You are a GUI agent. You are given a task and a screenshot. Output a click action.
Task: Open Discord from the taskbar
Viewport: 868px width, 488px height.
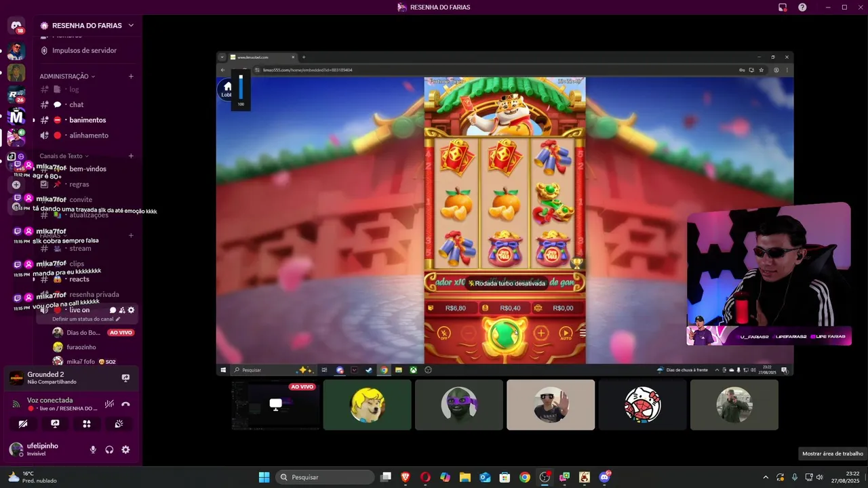(604, 477)
